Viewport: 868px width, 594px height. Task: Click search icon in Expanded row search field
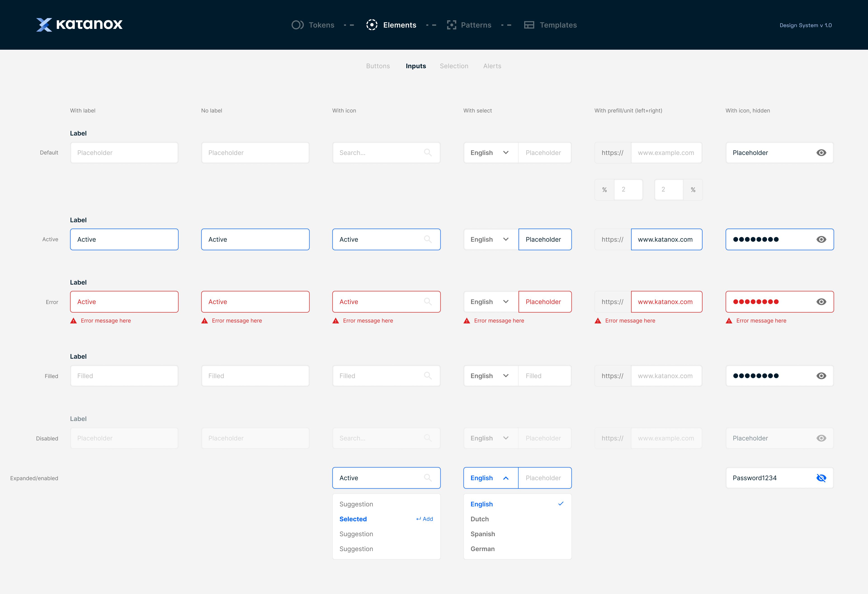(428, 478)
